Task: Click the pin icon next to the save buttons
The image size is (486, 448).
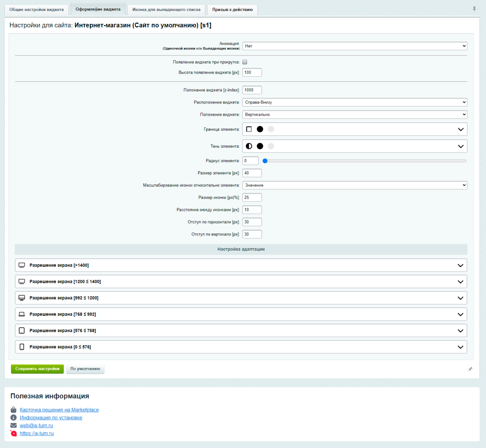Action: (x=470, y=369)
